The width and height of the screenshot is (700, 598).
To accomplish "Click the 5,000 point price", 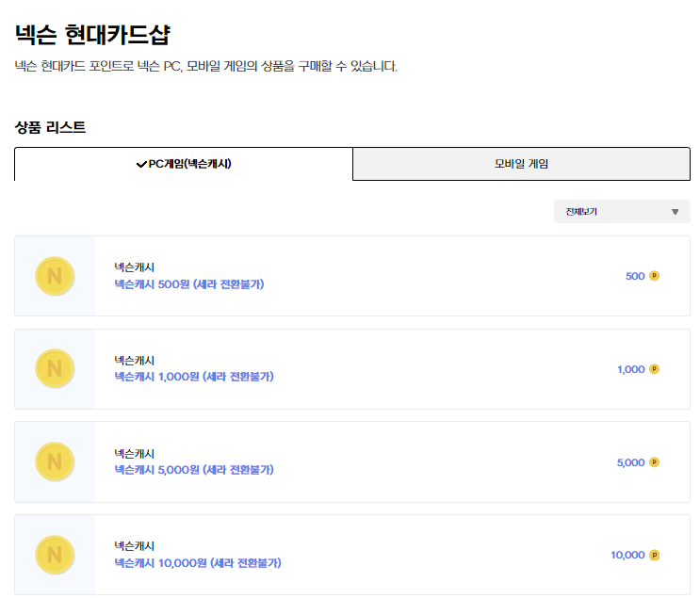I will 631,462.
